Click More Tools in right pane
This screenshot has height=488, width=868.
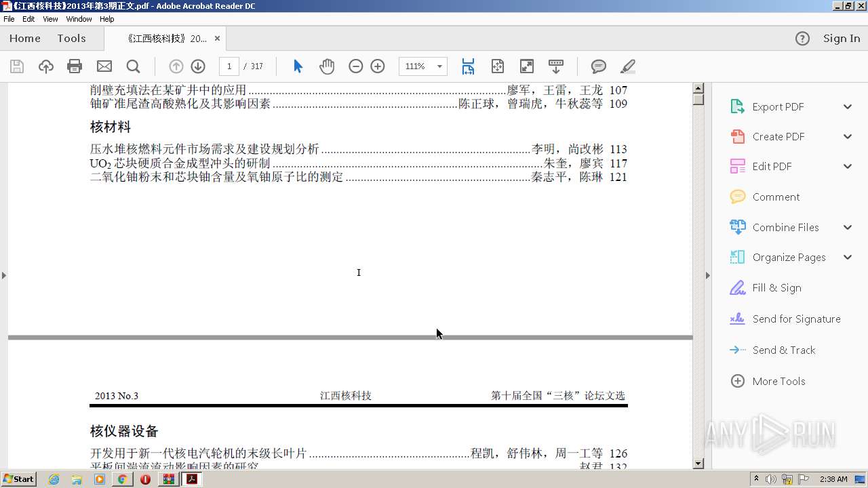point(778,381)
